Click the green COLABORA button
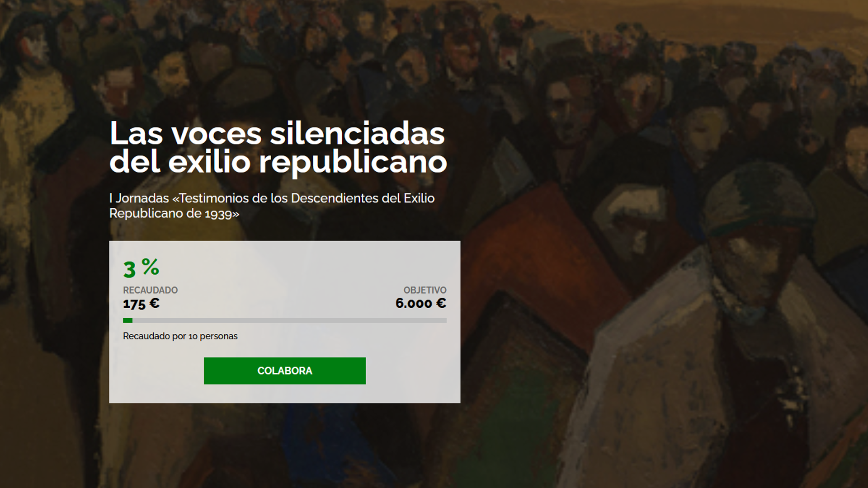The width and height of the screenshot is (868, 488). pos(285,371)
